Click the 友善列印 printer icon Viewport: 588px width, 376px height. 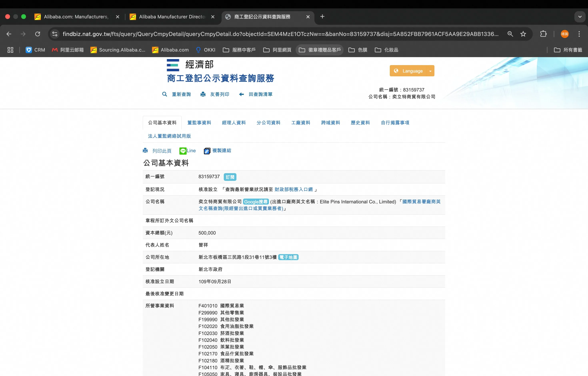(203, 94)
